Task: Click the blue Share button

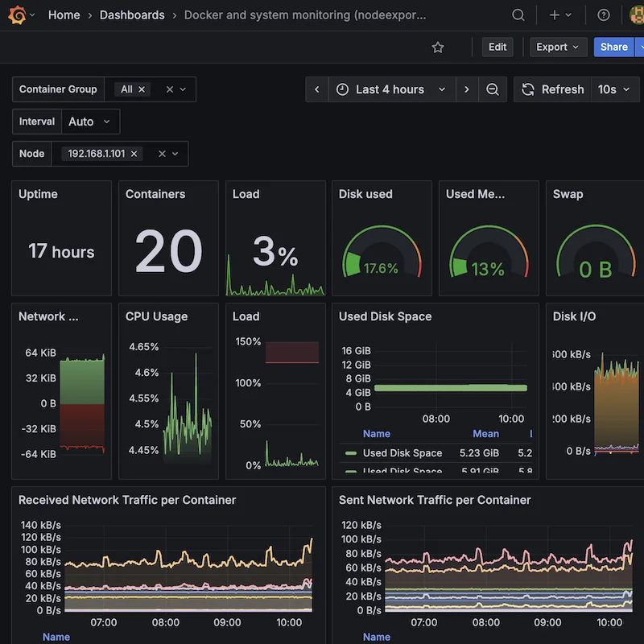Action: click(x=613, y=47)
